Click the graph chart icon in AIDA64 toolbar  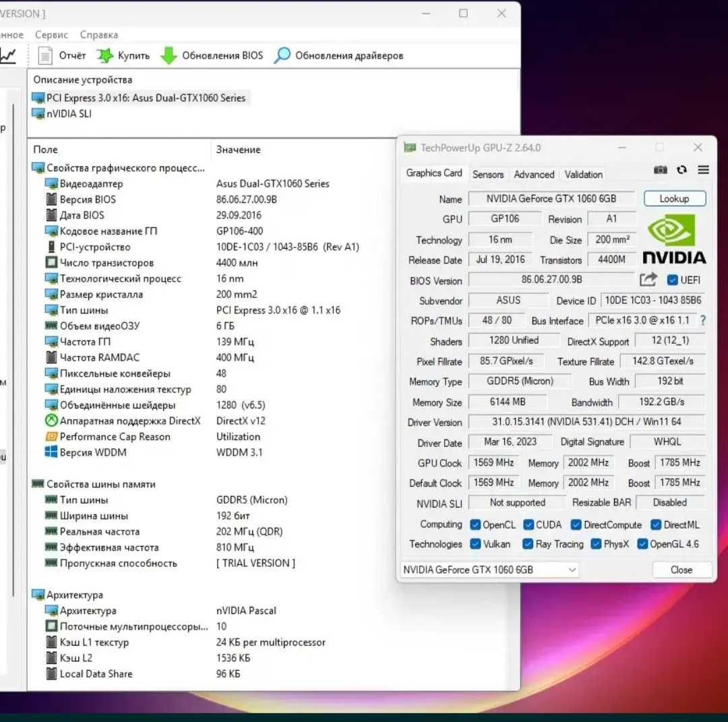tap(8, 56)
